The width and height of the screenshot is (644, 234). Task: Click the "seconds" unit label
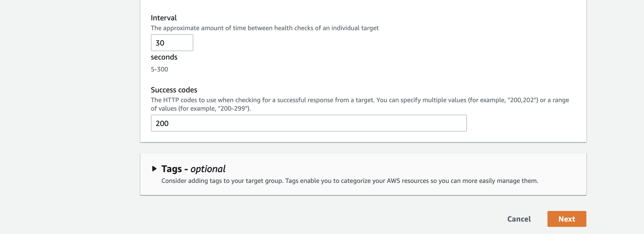click(x=164, y=57)
